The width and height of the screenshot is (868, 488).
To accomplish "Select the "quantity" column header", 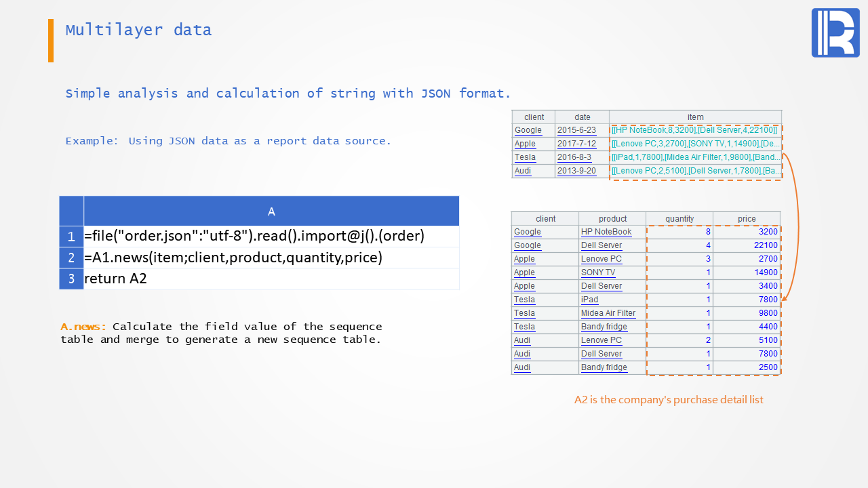I will click(x=679, y=219).
